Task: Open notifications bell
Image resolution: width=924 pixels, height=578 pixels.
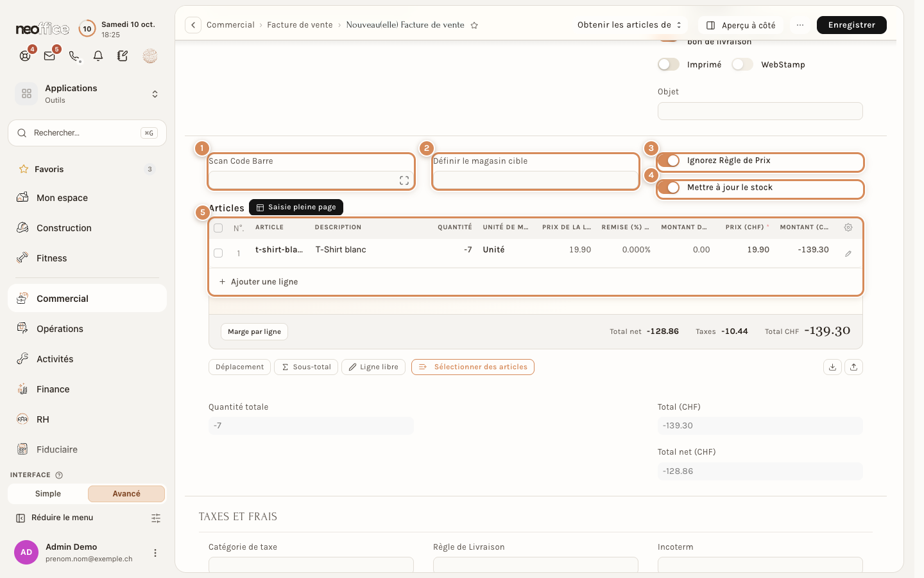Action: pos(98,56)
